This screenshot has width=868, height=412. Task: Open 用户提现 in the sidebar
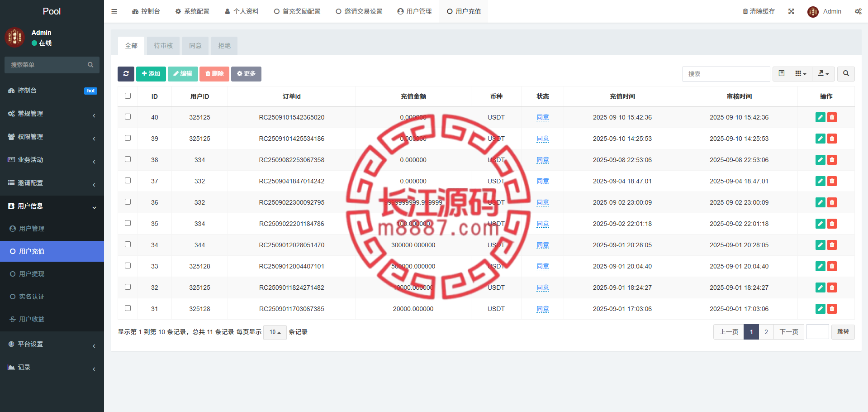pos(52,274)
